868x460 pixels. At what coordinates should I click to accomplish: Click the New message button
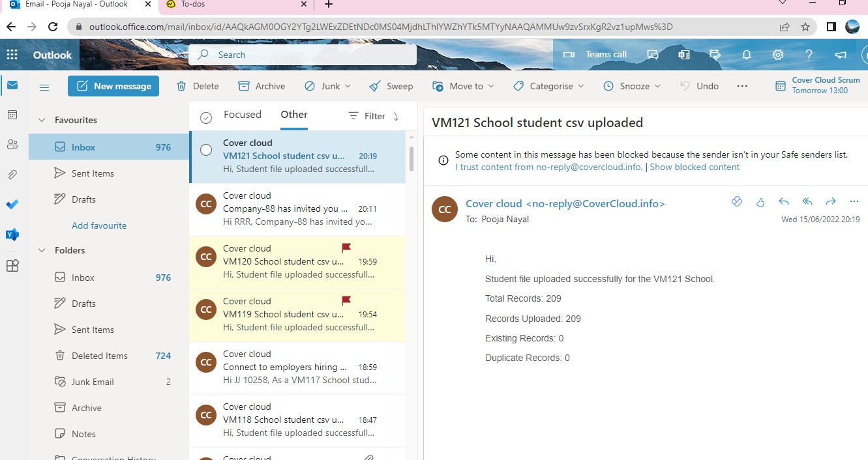[113, 85]
